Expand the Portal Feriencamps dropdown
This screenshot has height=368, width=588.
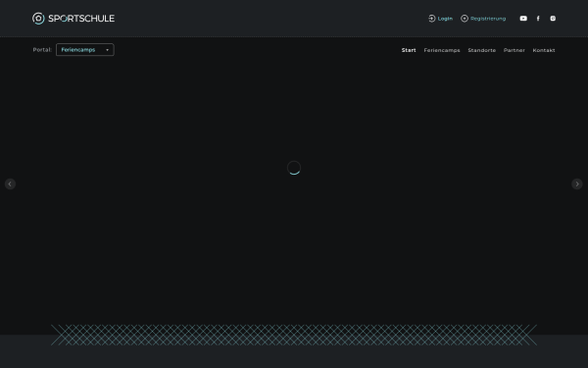tap(85, 50)
